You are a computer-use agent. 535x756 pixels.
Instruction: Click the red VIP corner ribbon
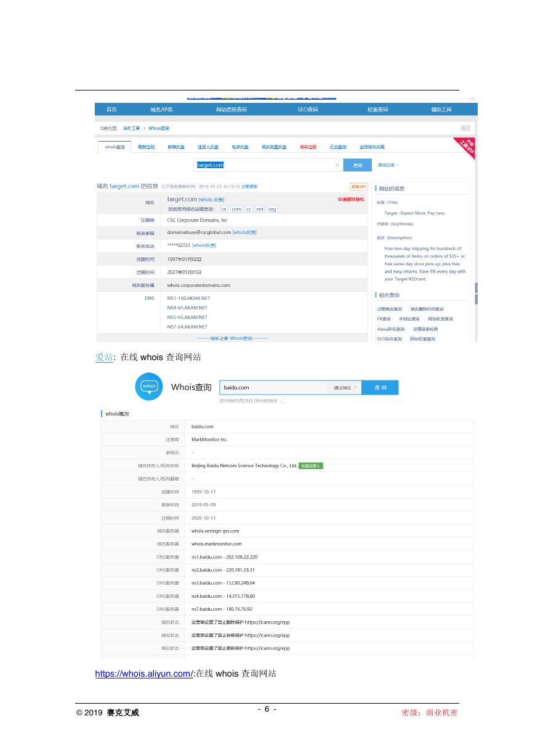click(x=466, y=148)
